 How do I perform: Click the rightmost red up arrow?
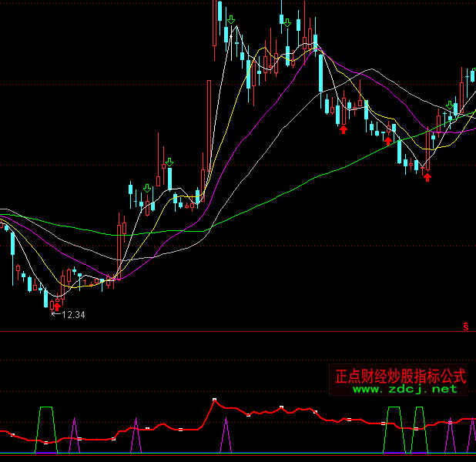point(427,177)
